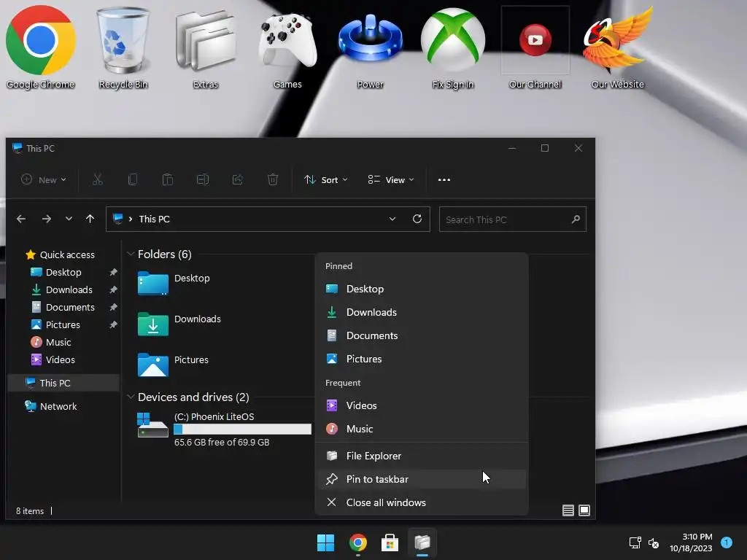Click the Paste clipboard icon in toolbar
The width and height of the screenshot is (747, 560).
(168, 179)
